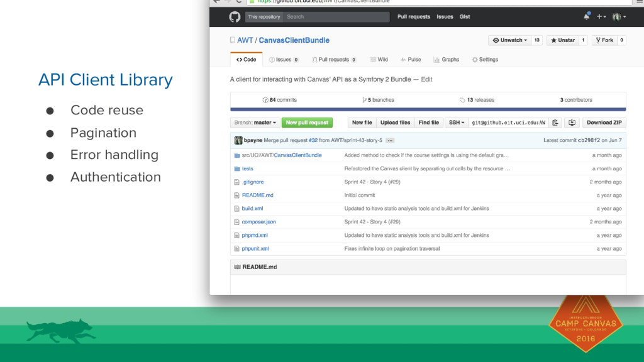Image resolution: width=644 pixels, height=362 pixels.
Task: Copy clone URL with clipboard icon
Action: [555, 123]
